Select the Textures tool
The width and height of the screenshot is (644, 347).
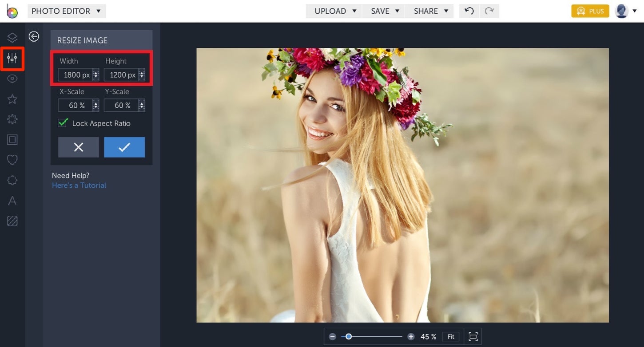pos(12,221)
